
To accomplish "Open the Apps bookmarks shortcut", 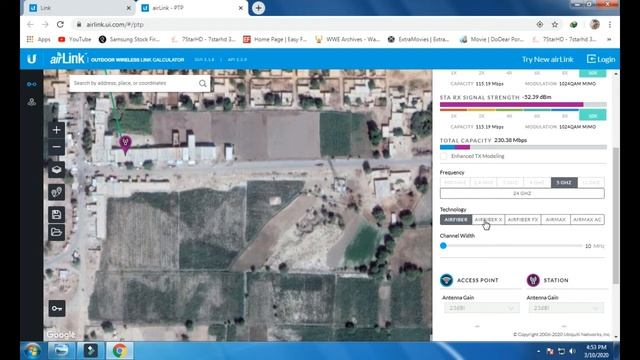I will coord(38,39).
